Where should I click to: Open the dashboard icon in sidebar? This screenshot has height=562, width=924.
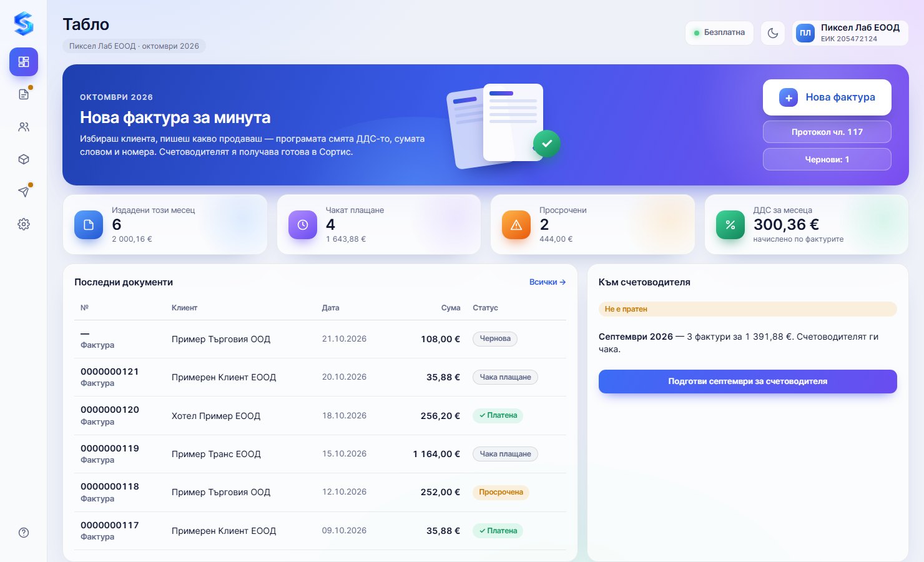24,62
